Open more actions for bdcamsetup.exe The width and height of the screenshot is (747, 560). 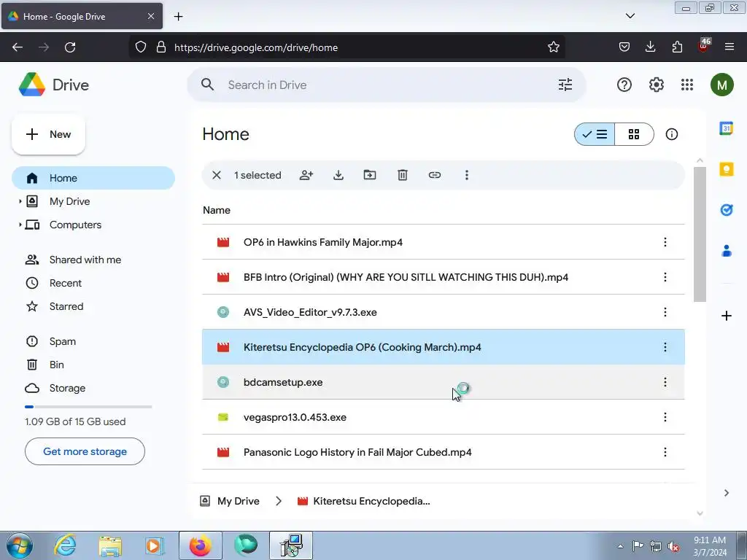click(x=665, y=382)
